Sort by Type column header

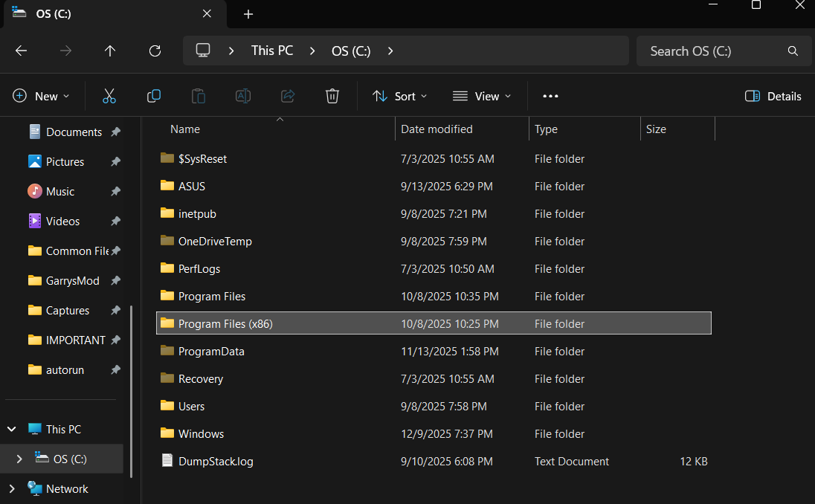point(546,129)
